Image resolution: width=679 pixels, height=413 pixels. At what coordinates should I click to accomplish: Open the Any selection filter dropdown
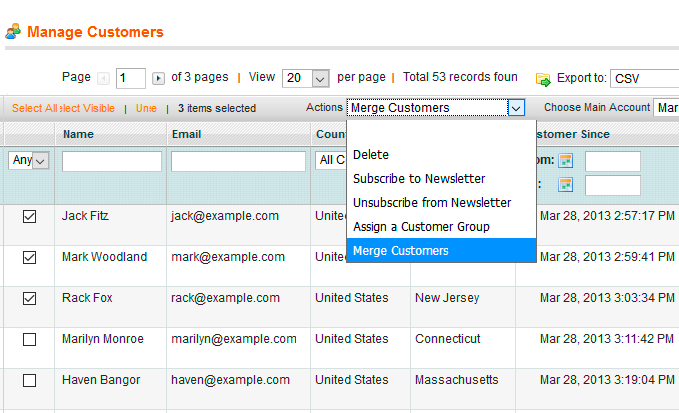[x=28, y=161]
